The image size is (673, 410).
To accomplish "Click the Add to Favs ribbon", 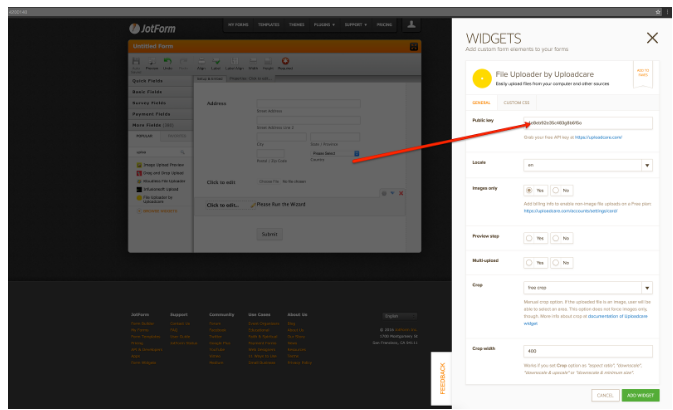I will pyautogui.click(x=643, y=74).
